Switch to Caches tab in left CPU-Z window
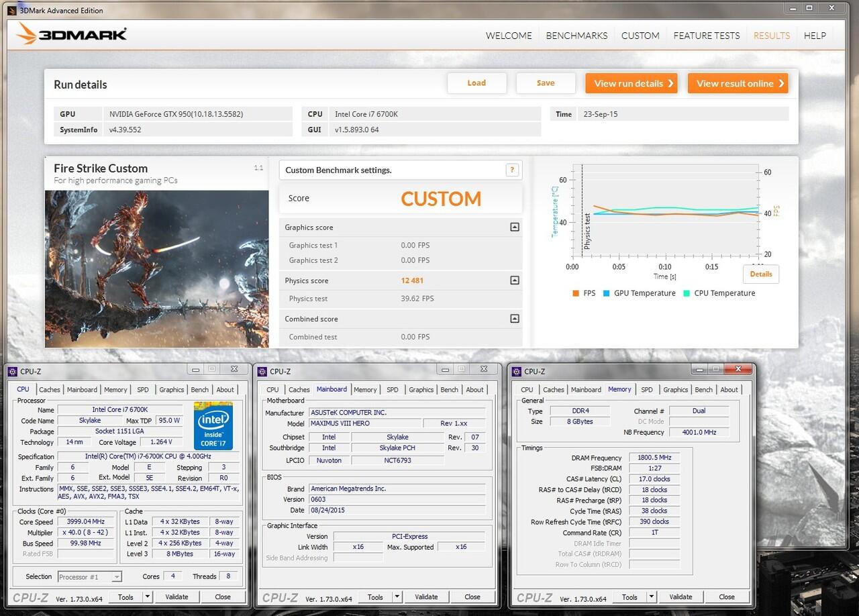Screen dimensions: 859x616 tap(49, 390)
